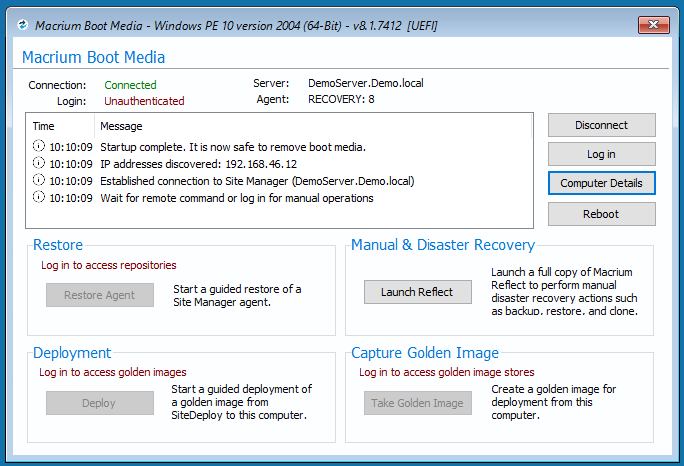
Task: Click the green Connected status text
Action: 130,85
